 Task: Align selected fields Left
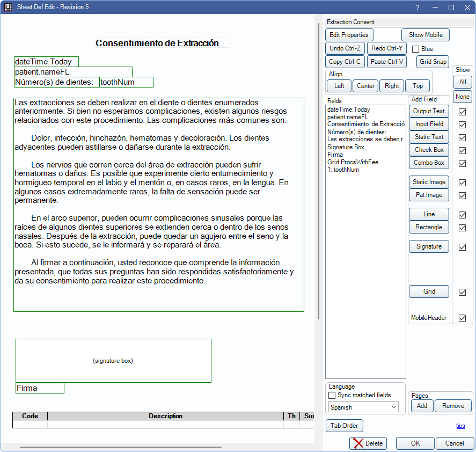[339, 86]
